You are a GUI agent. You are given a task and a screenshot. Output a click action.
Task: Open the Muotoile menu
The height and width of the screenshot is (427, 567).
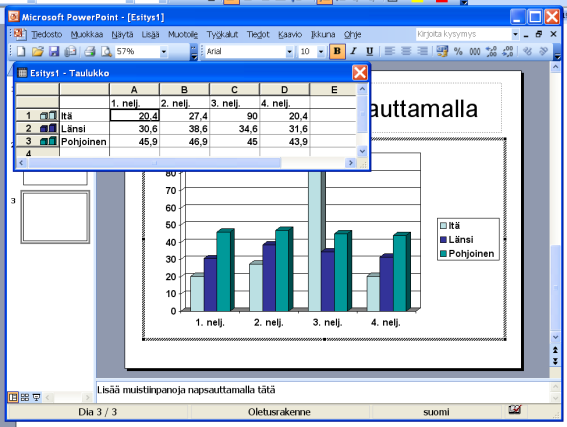point(183,34)
